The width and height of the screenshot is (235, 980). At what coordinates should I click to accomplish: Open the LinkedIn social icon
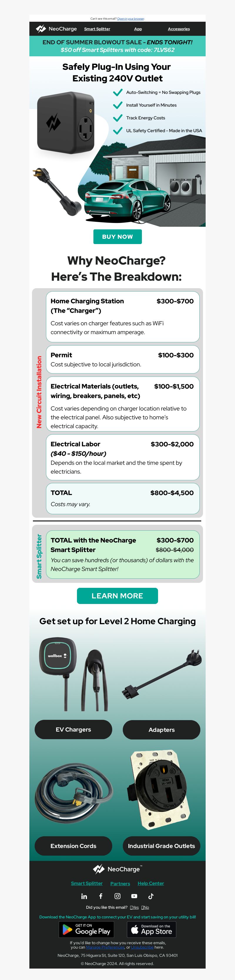84,896
